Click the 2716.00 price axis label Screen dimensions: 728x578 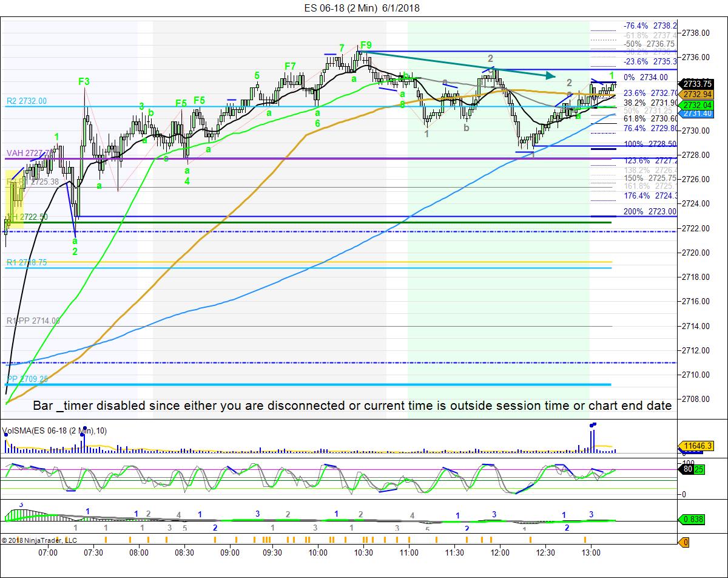pyautogui.click(x=697, y=301)
